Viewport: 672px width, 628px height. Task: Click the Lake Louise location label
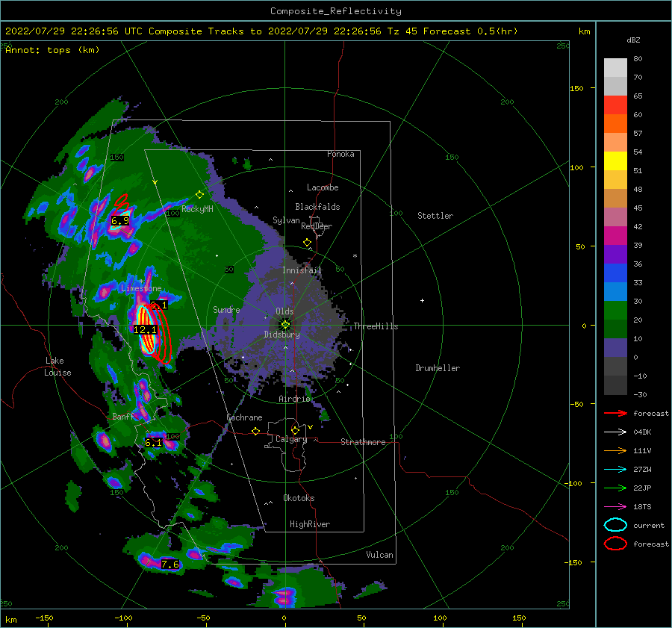[x=57, y=367]
